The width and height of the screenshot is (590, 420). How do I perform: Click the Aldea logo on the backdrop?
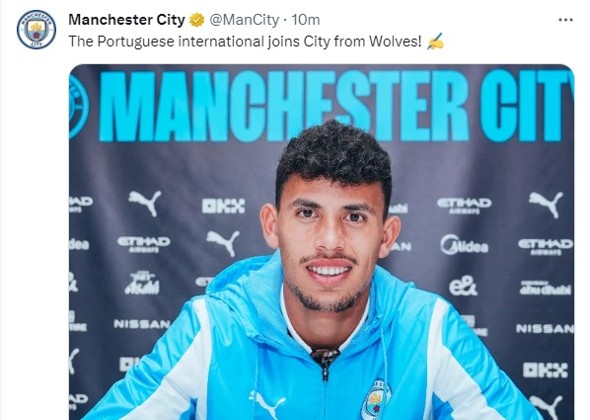click(464, 245)
